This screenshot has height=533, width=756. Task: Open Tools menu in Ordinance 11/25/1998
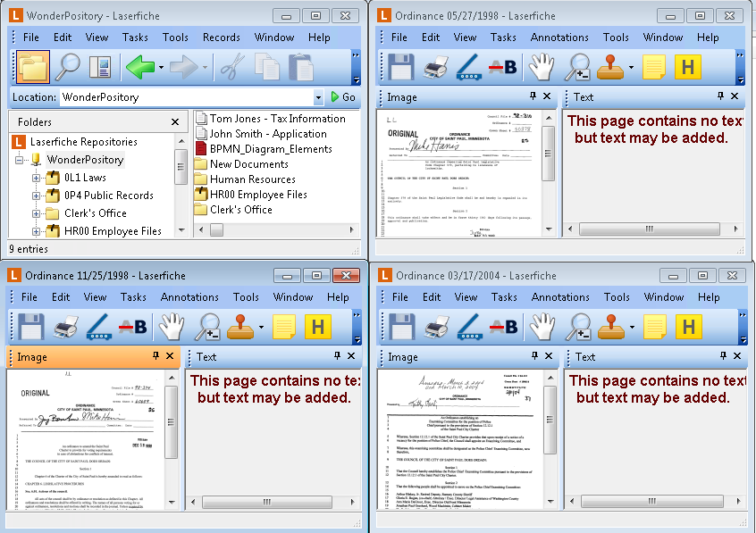click(x=246, y=297)
